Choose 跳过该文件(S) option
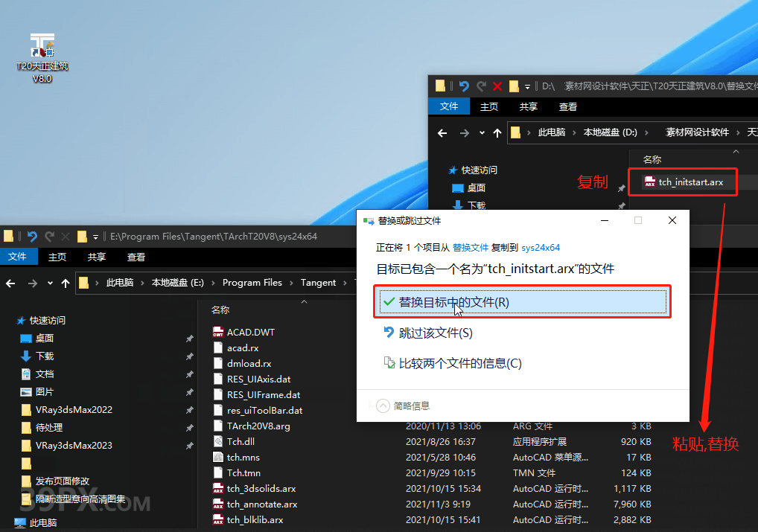The height and width of the screenshot is (532, 758). click(x=428, y=333)
